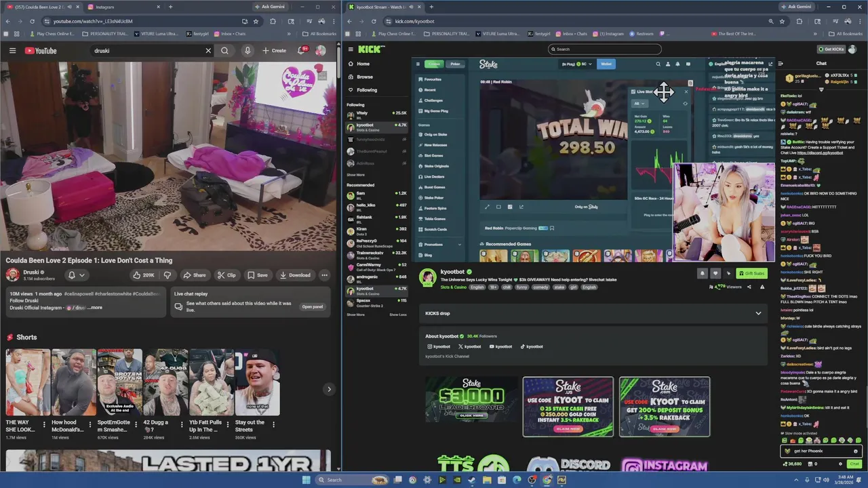The image size is (868, 488).
Task: Click Ask Gemini in the Kick browser window
Action: click(797, 7)
